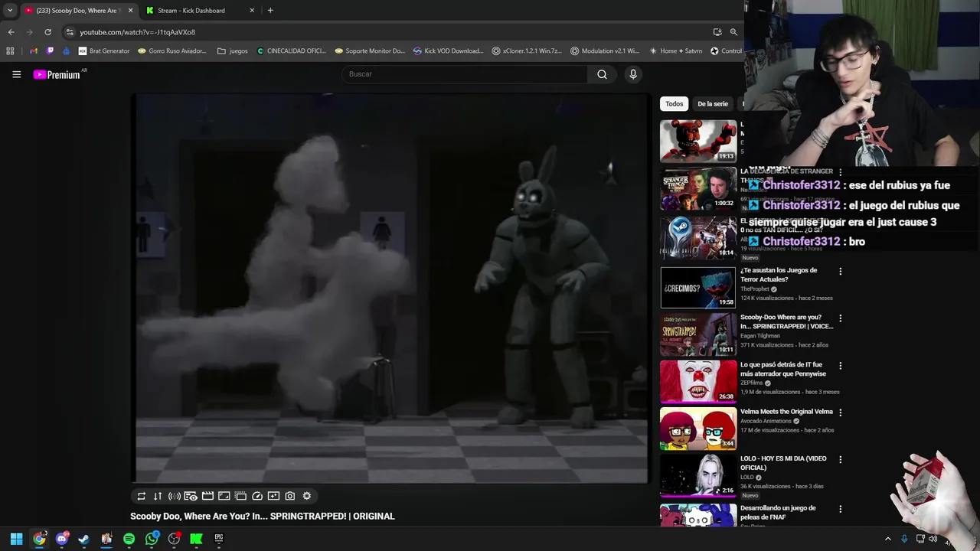This screenshot has height=551, width=980.
Task: Open options menu for FNAF peleas video
Action: point(840,509)
